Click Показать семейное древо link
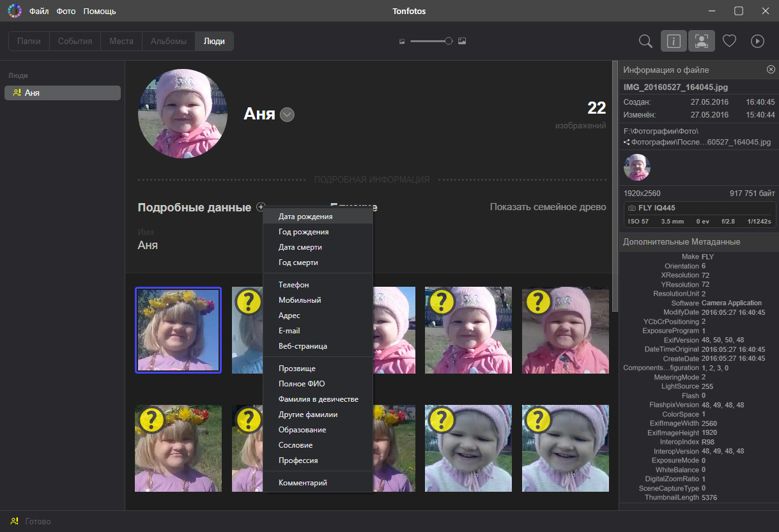The image size is (779, 532). [x=548, y=207]
